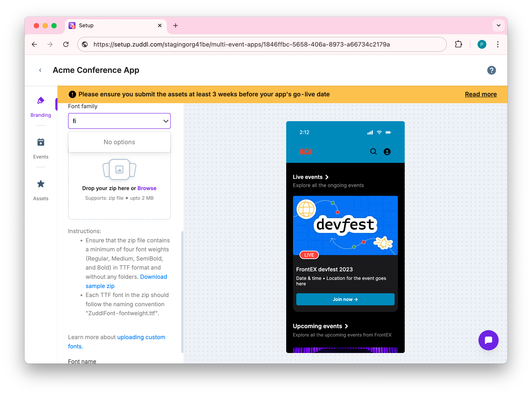532x396 pixels.
Task: Click the devfest event thumbnail
Action: 345,225
